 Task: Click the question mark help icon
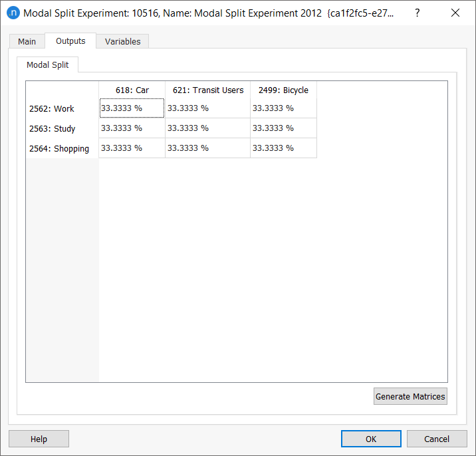pos(417,13)
